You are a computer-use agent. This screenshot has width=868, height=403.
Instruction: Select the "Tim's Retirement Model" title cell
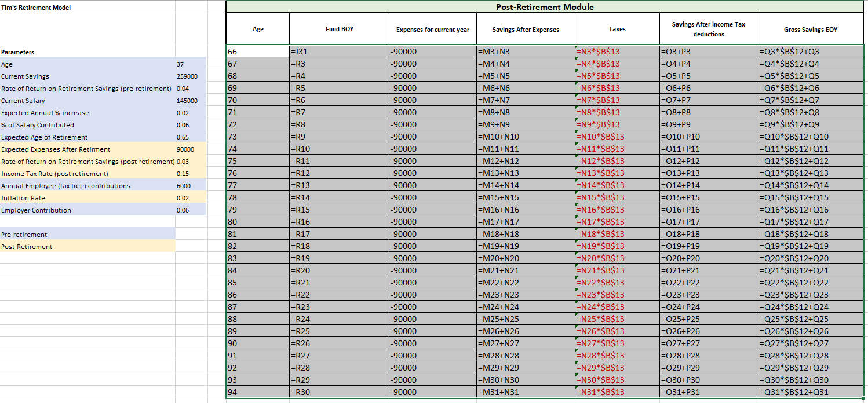[x=87, y=8]
